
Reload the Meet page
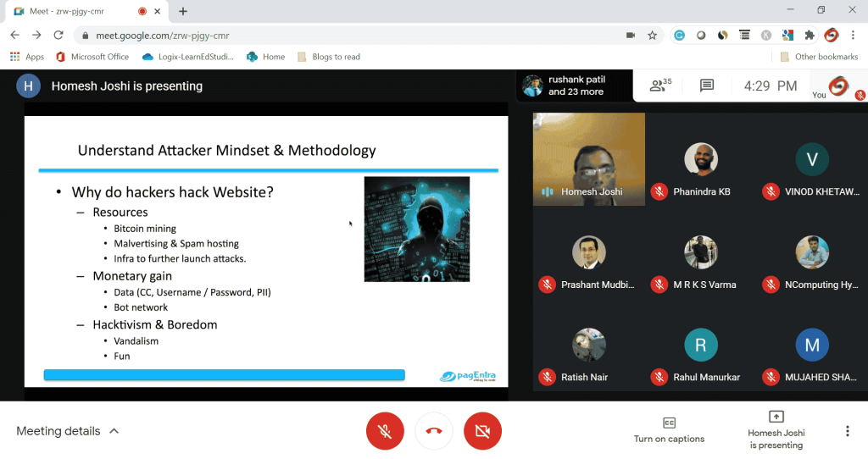(x=58, y=36)
